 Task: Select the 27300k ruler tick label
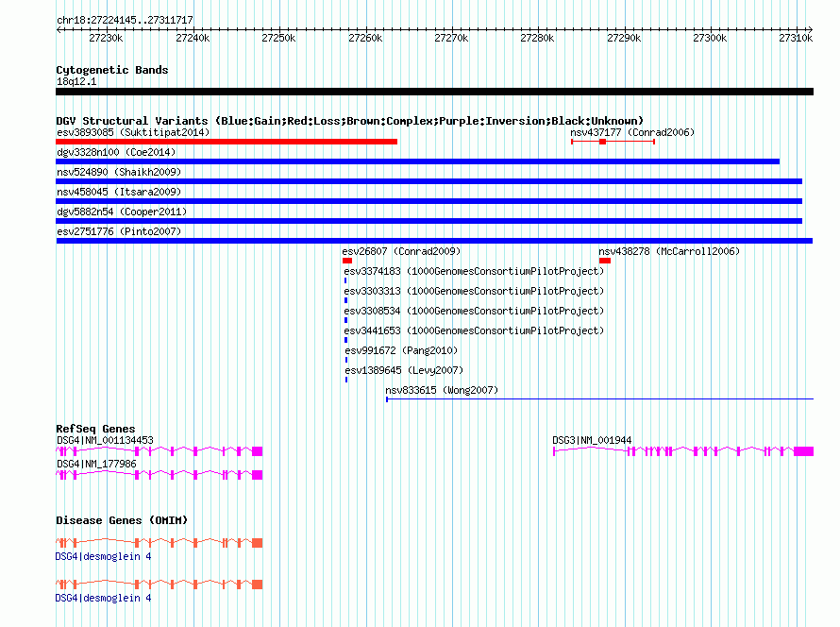(710, 38)
